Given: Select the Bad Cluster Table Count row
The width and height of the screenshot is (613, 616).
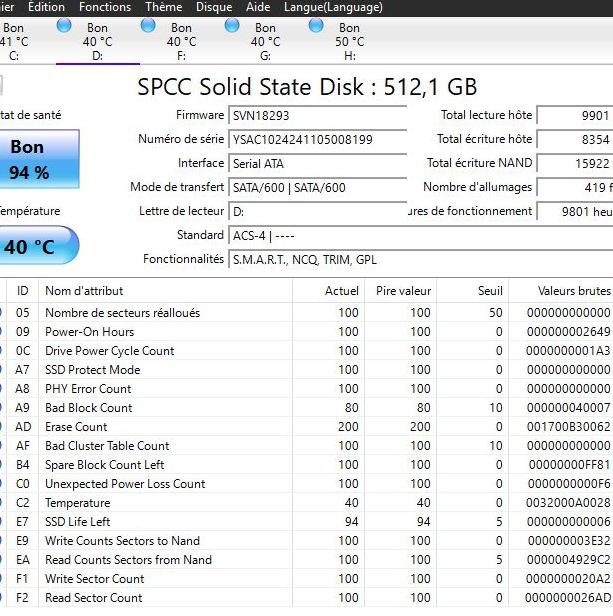Looking at the screenshot, I should pyautogui.click(x=306, y=446).
